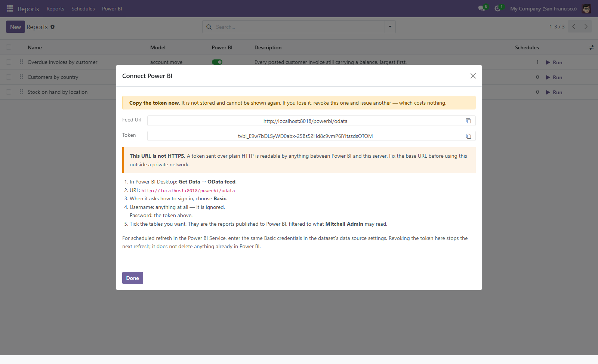Click drag handle of Stock on hand row

click(21, 92)
